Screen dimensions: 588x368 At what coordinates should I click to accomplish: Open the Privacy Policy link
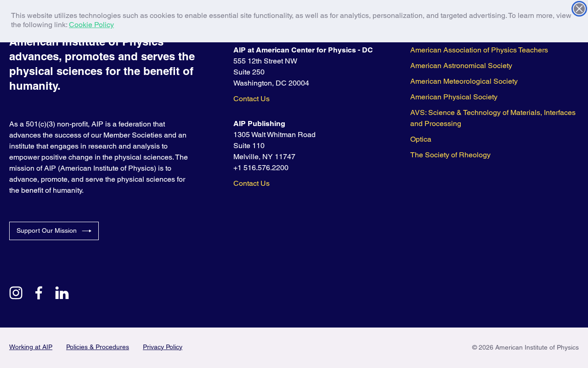point(163,347)
